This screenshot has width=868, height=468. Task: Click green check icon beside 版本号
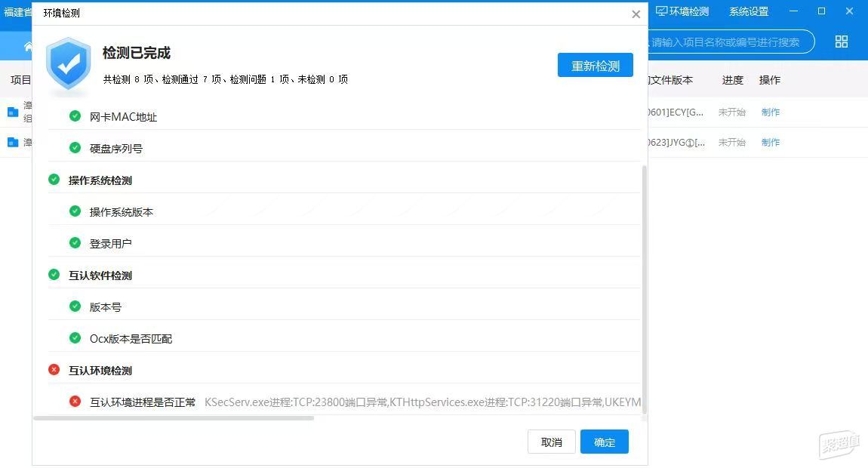click(x=75, y=306)
